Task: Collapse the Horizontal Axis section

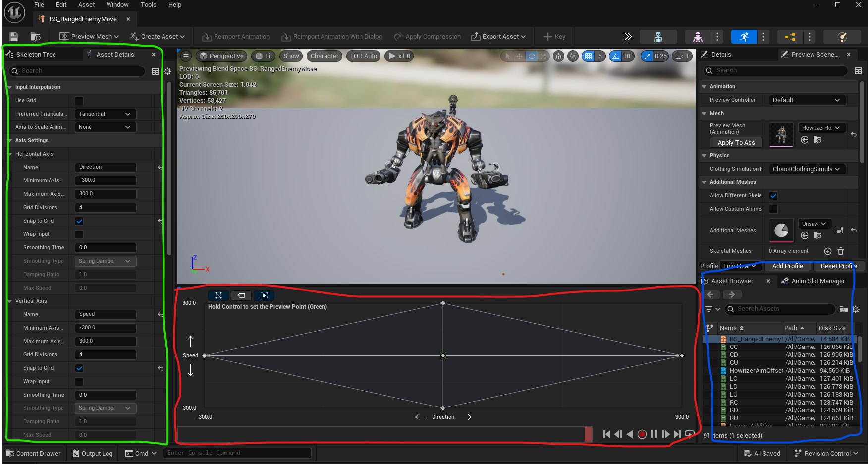Action: (x=10, y=154)
